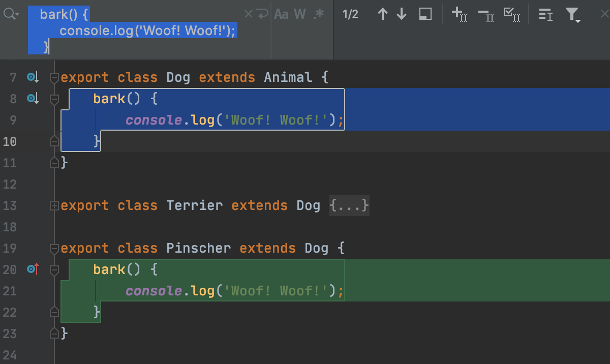Click the Pinscher class name
Screen dimensions: 610x364
pos(199,249)
